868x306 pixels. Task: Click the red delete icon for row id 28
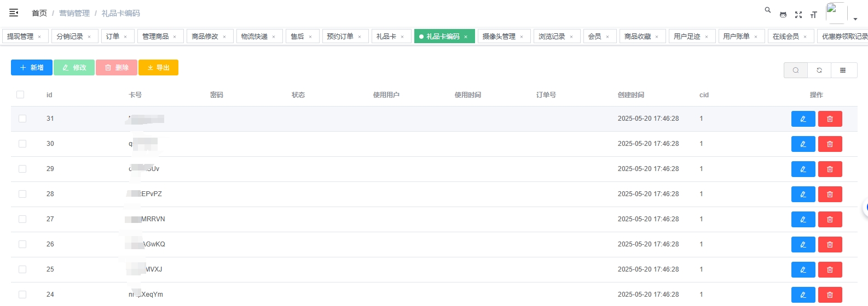coord(830,194)
